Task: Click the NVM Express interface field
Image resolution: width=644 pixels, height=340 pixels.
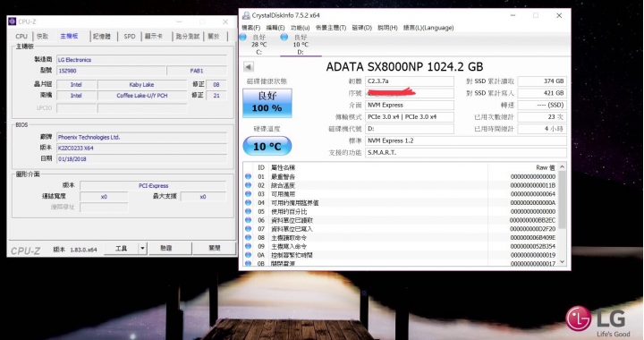Action: click(410, 105)
